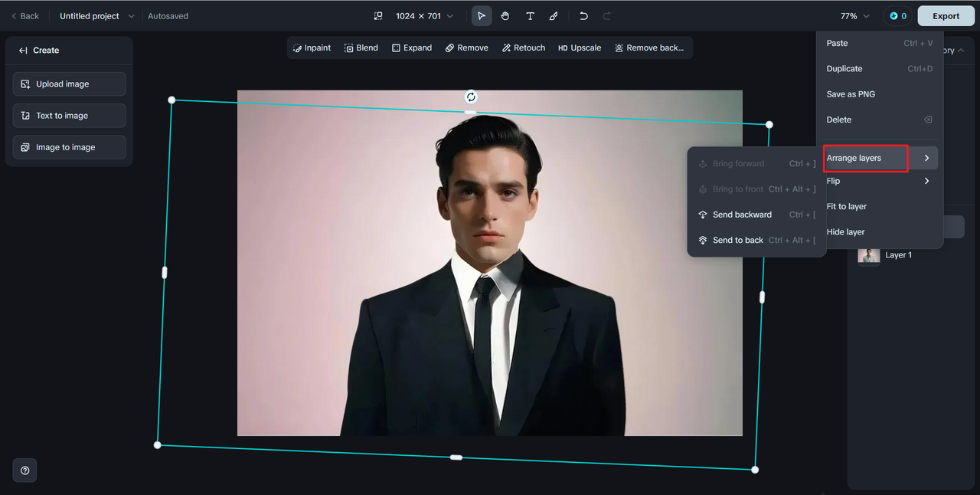Click the HD Upscale tool

coord(580,48)
